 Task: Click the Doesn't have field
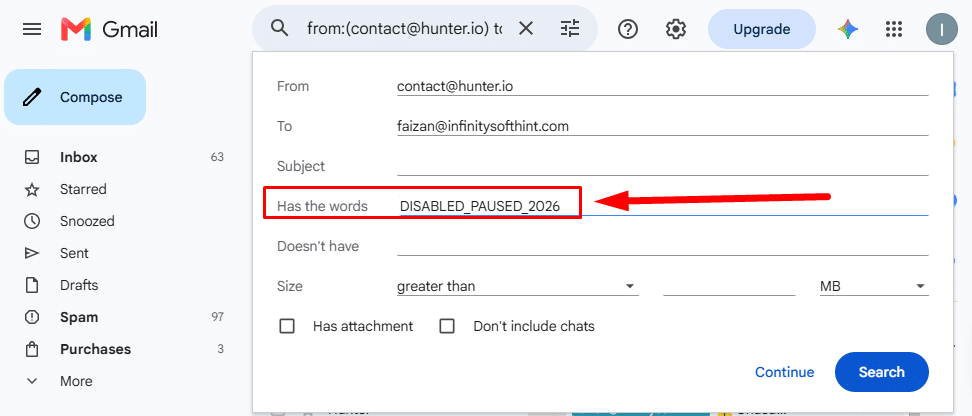click(662, 246)
